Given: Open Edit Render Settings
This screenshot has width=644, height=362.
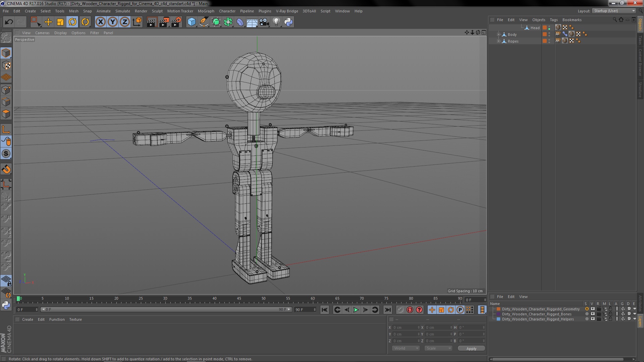Looking at the screenshot, I should pyautogui.click(x=176, y=22).
